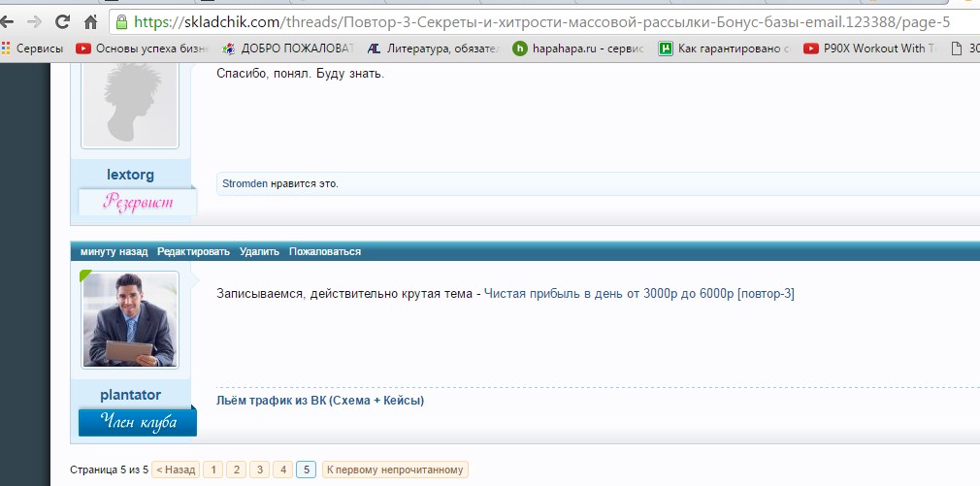
Task: Open the Основы успеха бизнеса bookmark
Action: [142, 49]
